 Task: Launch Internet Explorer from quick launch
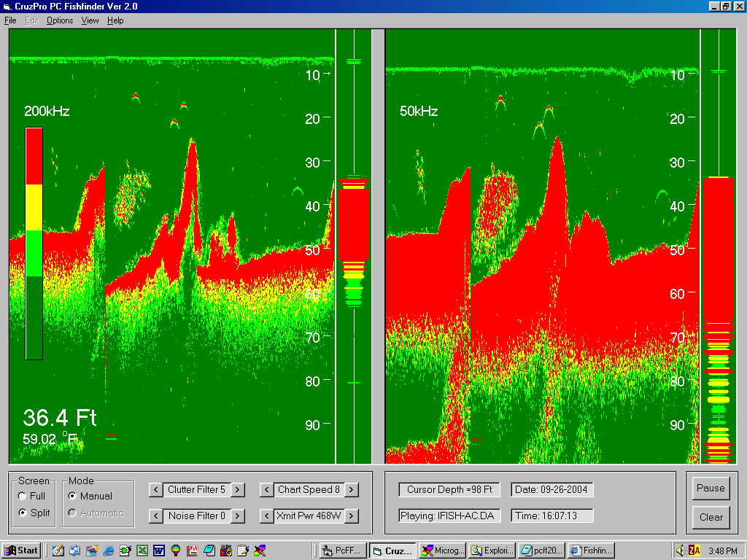[109, 551]
